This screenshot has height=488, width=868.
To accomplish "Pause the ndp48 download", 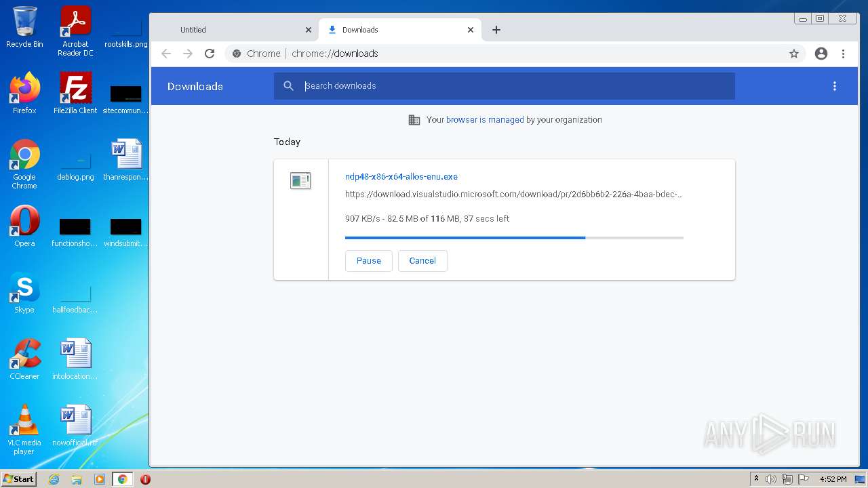I will pos(369,261).
